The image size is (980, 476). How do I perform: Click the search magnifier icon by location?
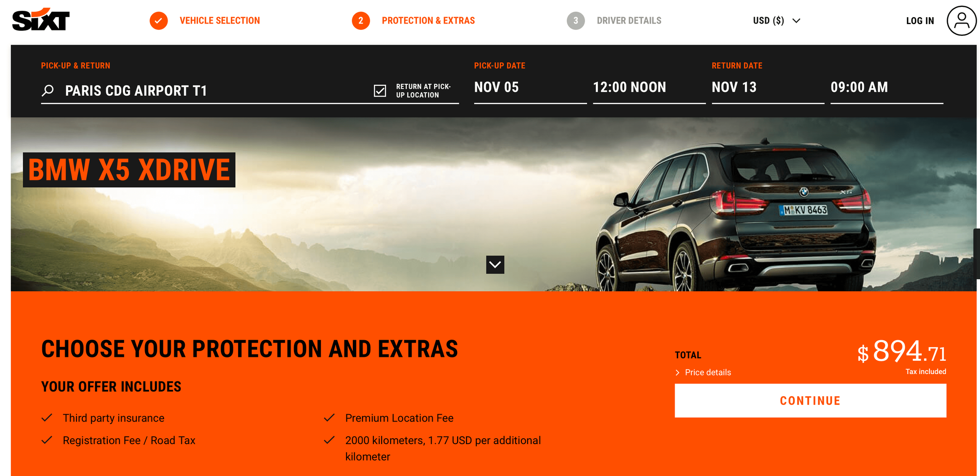tap(48, 91)
